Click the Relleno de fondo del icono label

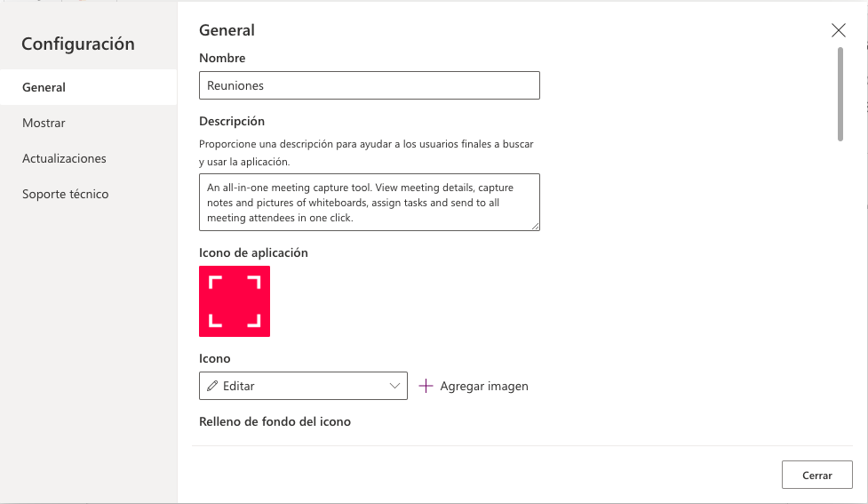pos(275,421)
